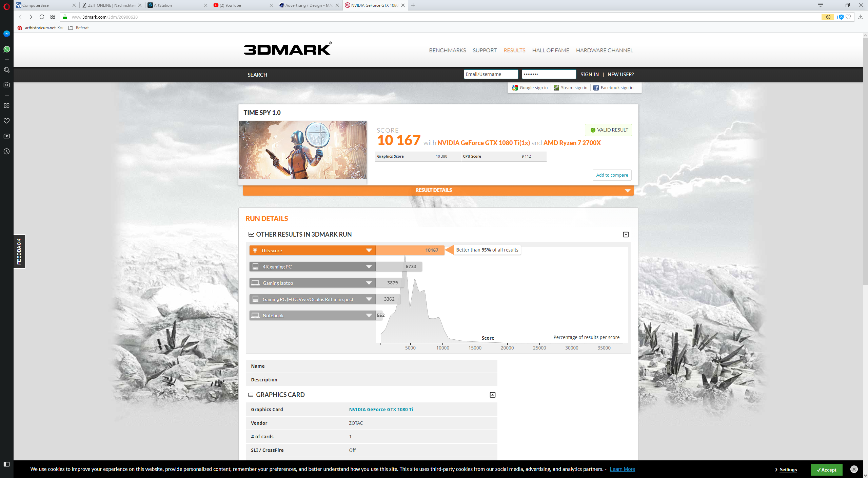Open the sidebar search tool
Image resolution: width=868 pixels, height=478 pixels.
(x=6, y=69)
